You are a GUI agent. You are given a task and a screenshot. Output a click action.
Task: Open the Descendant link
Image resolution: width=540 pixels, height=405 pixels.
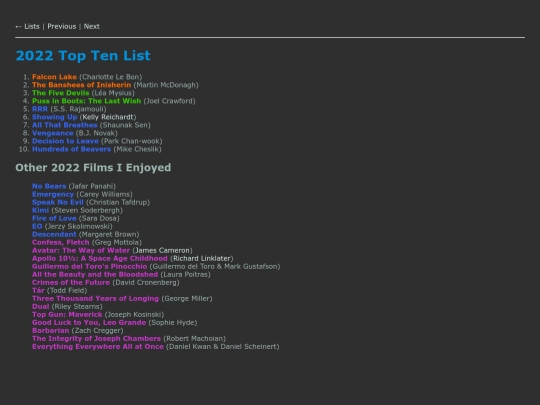(x=54, y=234)
